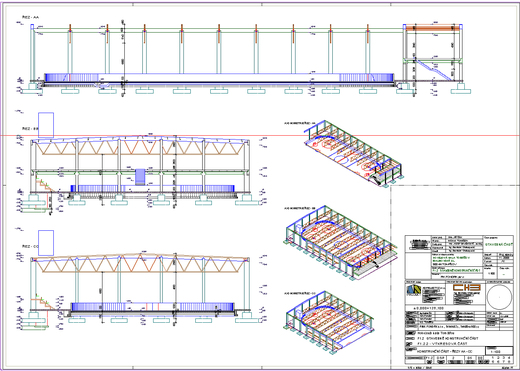Click the orange steps at left of section BB
The width and height of the screenshot is (520, 371).
click(x=44, y=185)
